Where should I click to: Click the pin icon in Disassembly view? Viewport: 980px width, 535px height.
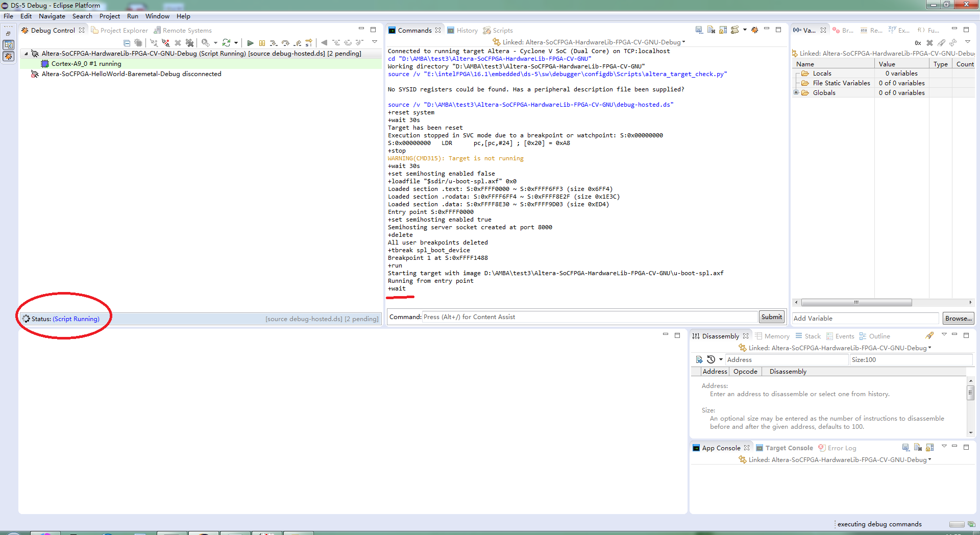coord(929,335)
